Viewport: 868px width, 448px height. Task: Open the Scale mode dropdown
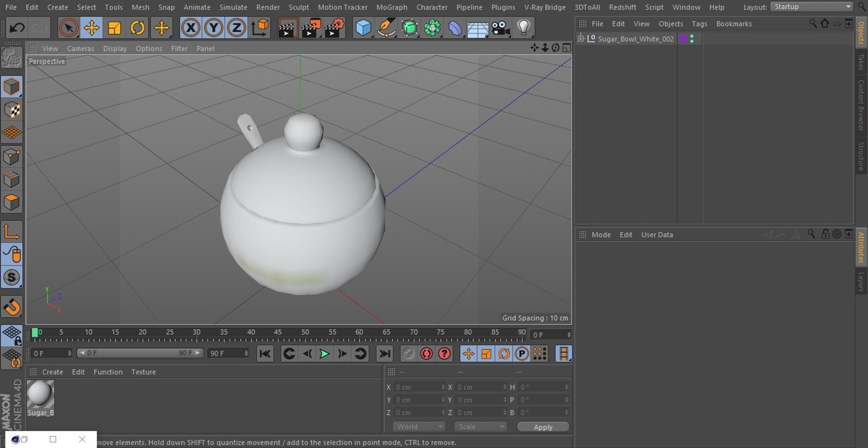pos(481,427)
